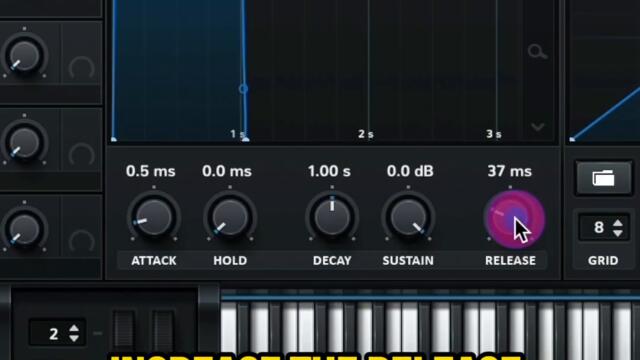Click the 0.0 dB sustain value
The height and width of the screenshot is (360, 640).
(x=410, y=171)
